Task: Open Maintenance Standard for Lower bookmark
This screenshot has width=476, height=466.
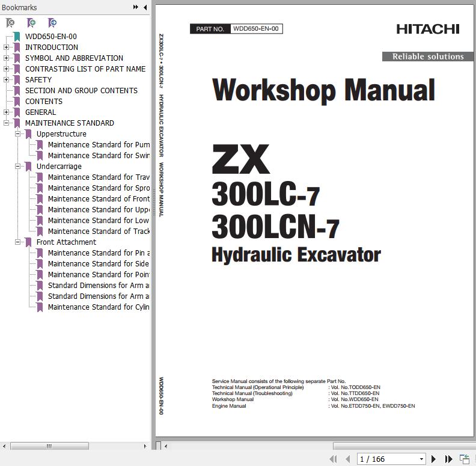Action: pos(99,221)
